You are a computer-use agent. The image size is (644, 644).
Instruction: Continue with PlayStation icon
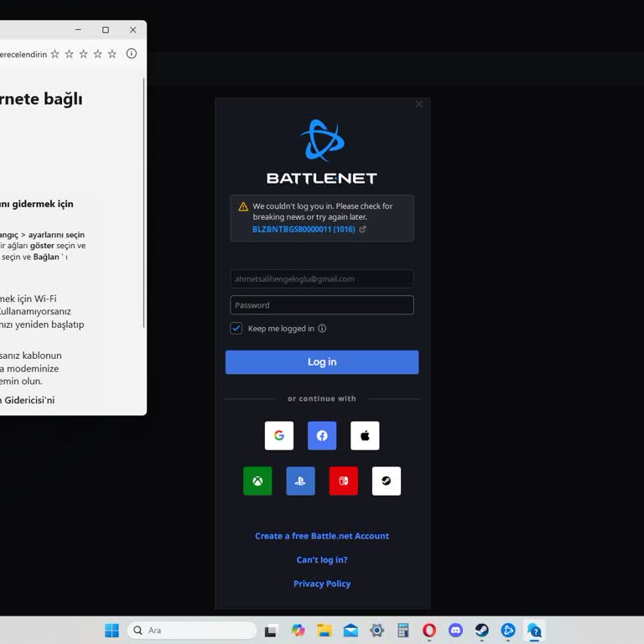click(301, 480)
